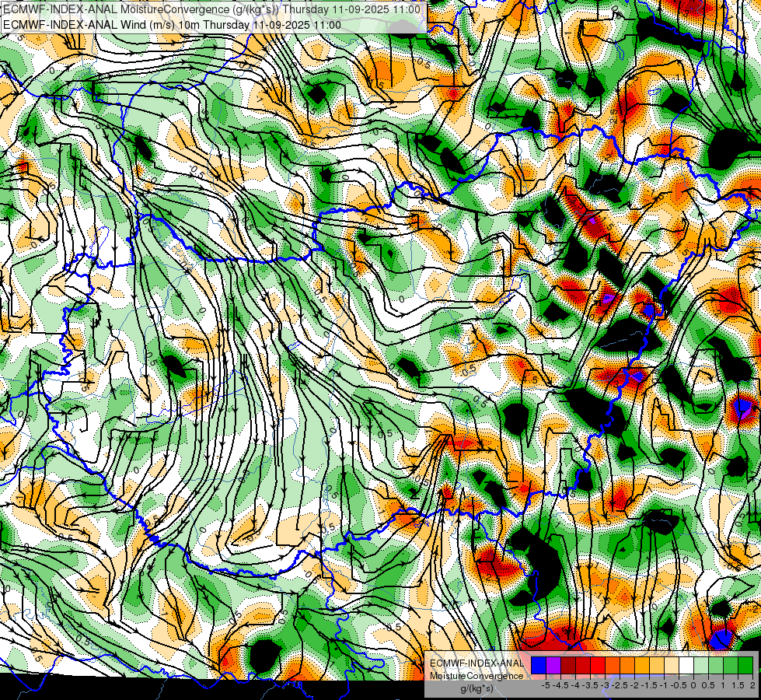Select the bright red legend swatch above -3
Viewport: 761px width, 700px height.
pyautogui.click(x=598, y=665)
